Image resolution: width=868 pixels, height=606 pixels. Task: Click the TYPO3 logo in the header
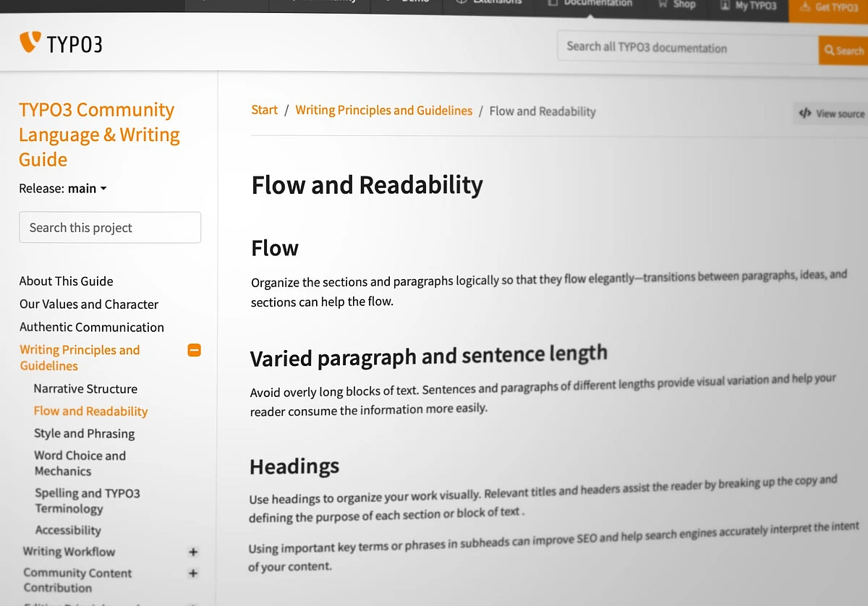point(61,43)
